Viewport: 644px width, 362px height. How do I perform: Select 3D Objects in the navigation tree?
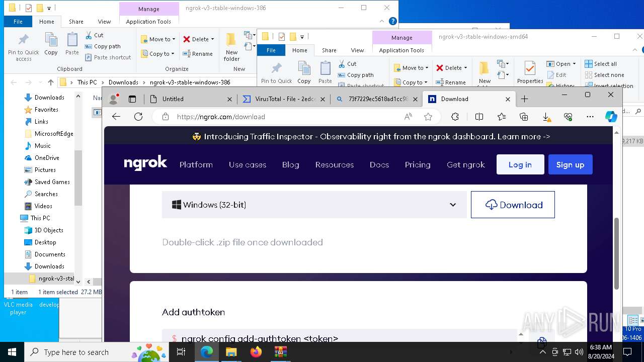pyautogui.click(x=49, y=230)
